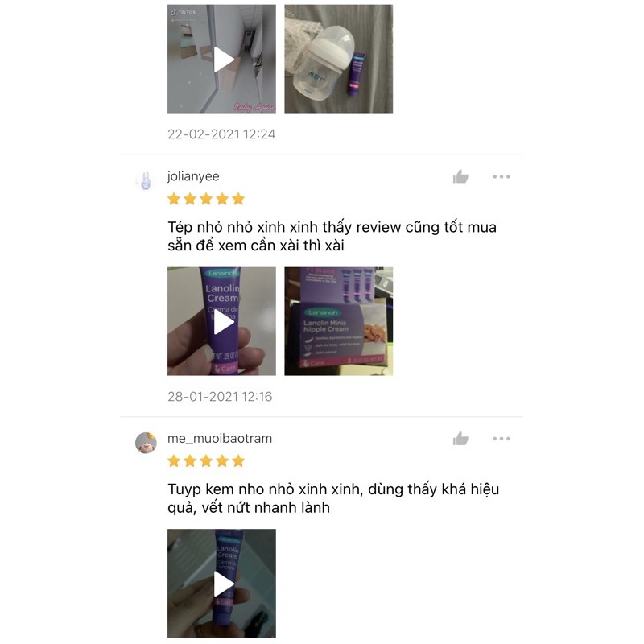The height and width of the screenshot is (644, 644).
Task: View the baby bottle with cream photo
Action: pyautogui.click(x=338, y=59)
